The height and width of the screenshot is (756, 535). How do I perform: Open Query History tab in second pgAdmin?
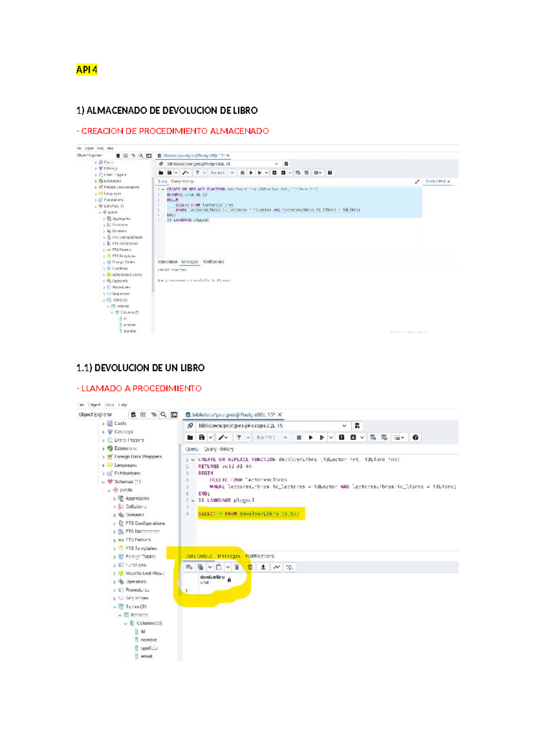click(219, 449)
